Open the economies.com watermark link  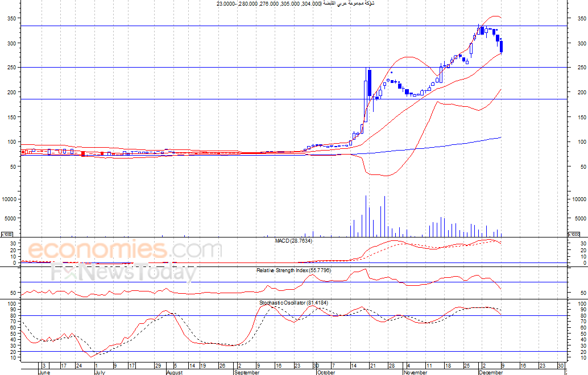tap(124, 250)
